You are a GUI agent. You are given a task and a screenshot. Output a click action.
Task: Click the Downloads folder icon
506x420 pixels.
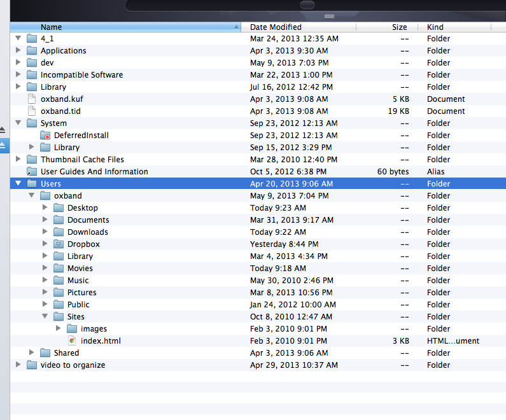(x=59, y=232)
